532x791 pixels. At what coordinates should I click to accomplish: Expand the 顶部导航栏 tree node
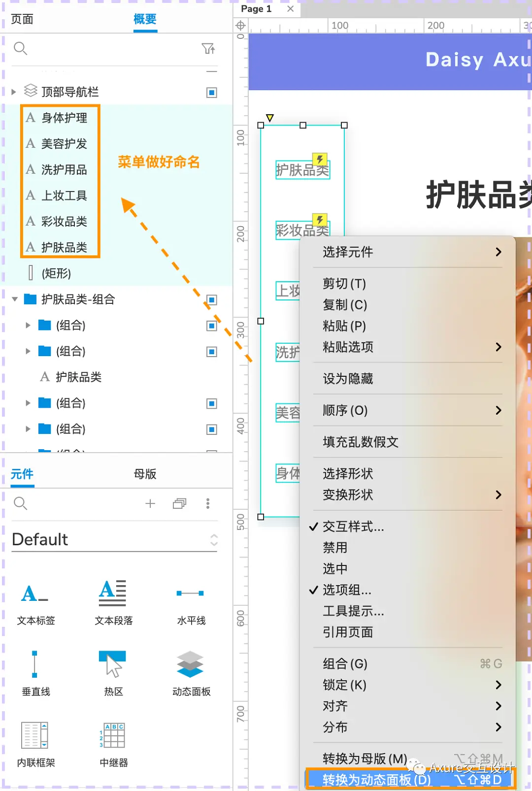pyautogui.click(x=14, y=92)
